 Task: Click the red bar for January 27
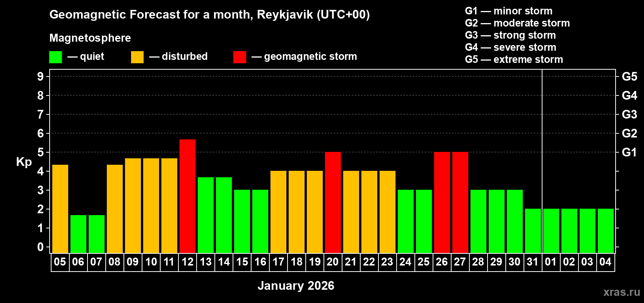(x=460, y=203)
